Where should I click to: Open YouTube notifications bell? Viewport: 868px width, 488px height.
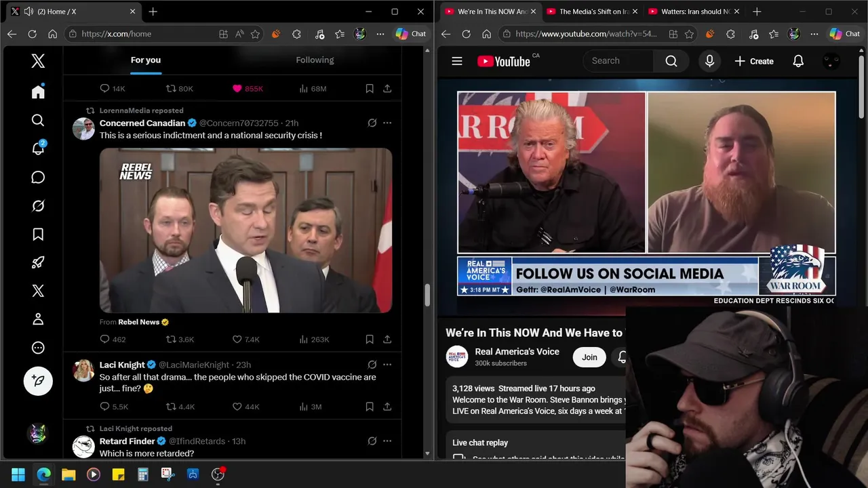point(798,61)
